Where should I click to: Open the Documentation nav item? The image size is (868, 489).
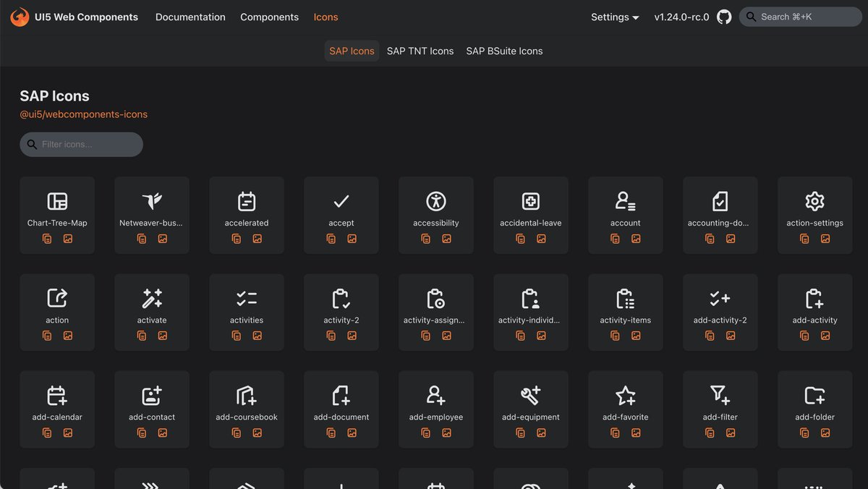pyautogui.click(x=190, y=17)
